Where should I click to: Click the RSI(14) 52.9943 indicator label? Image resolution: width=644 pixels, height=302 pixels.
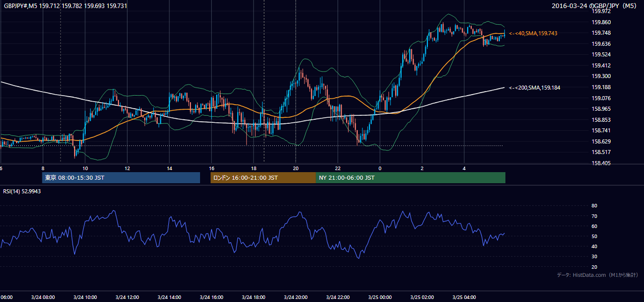pyautogui.click(x=22, y=191)
